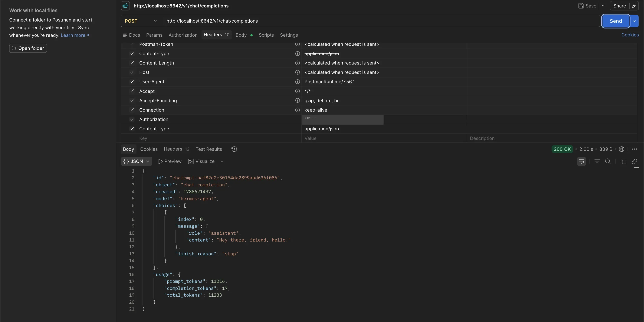Click info icon for Content-Length header
Viewport: 644px width, 322px height.
click(x=298, y=63)
